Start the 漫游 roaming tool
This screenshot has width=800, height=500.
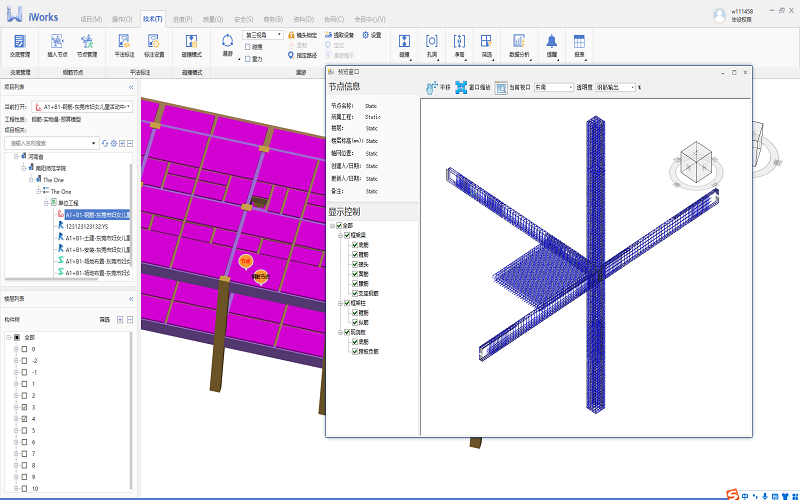pos(228,45)
